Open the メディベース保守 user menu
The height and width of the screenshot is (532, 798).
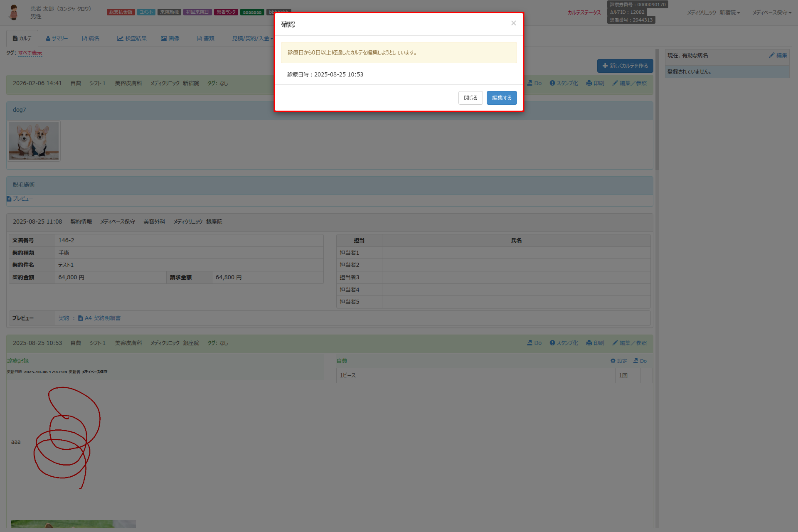point(771,13)
